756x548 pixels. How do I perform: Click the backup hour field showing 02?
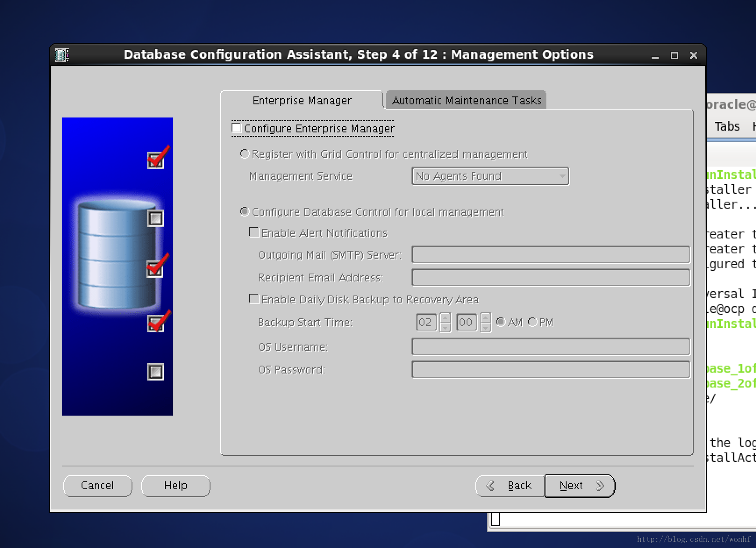(426, 323)
